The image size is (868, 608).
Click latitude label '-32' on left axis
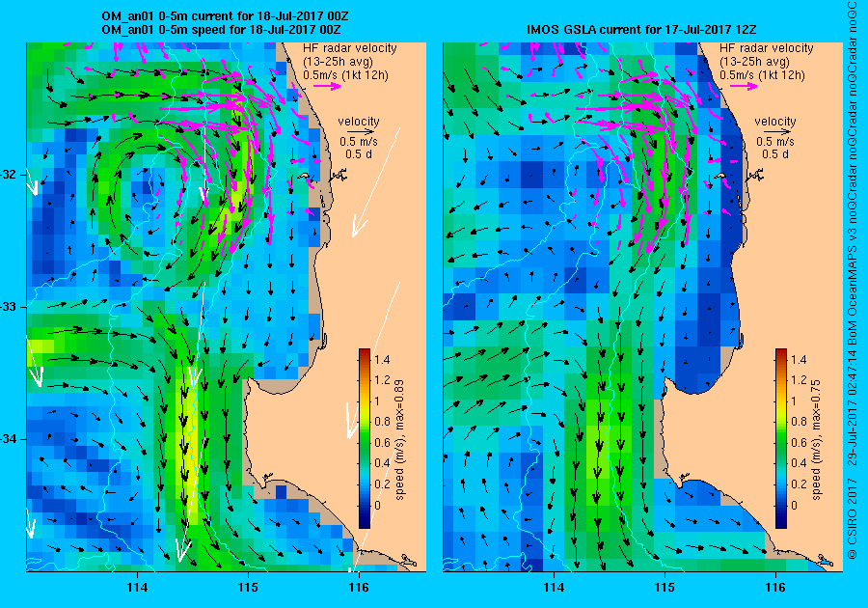[10, 175]
